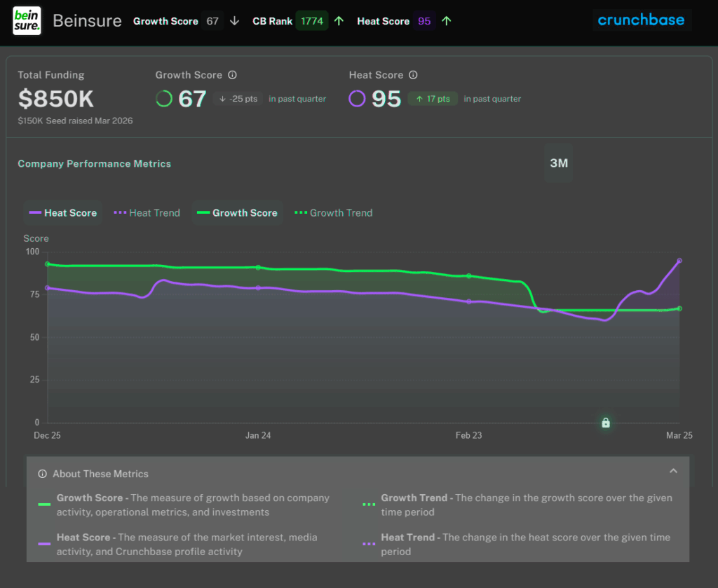Click the Beinsure logo icon

tap(26, 21)
